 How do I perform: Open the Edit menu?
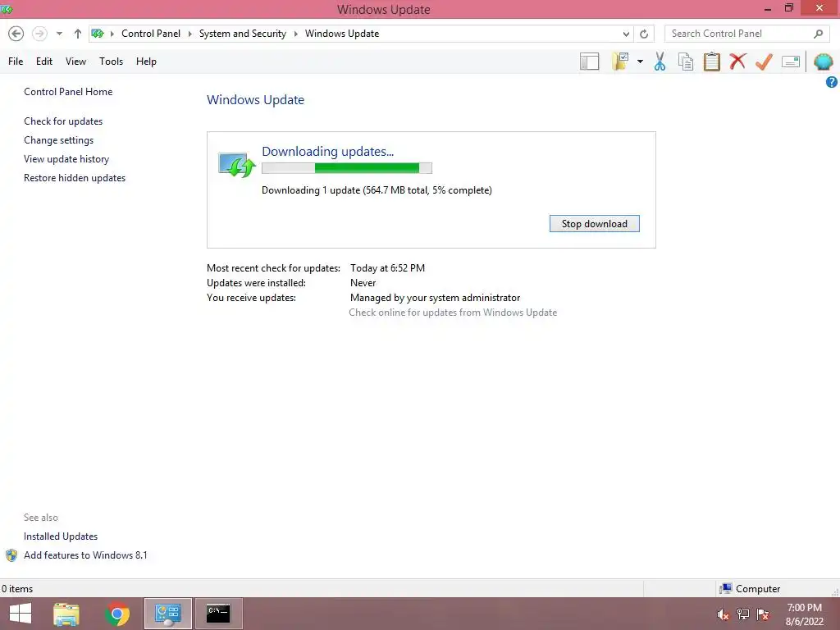[44, 62]
